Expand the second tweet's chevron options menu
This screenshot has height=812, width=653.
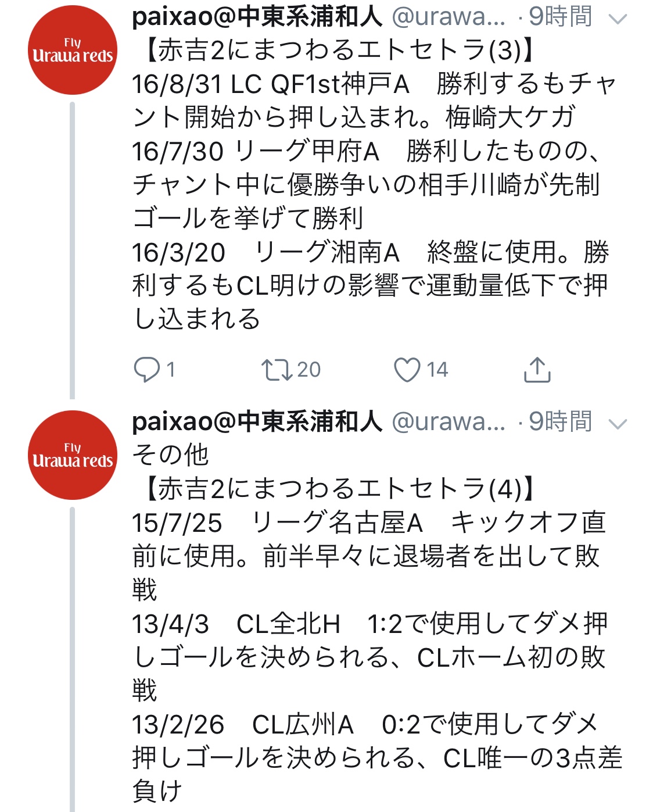pyautogui.click(x=617, y=424)
